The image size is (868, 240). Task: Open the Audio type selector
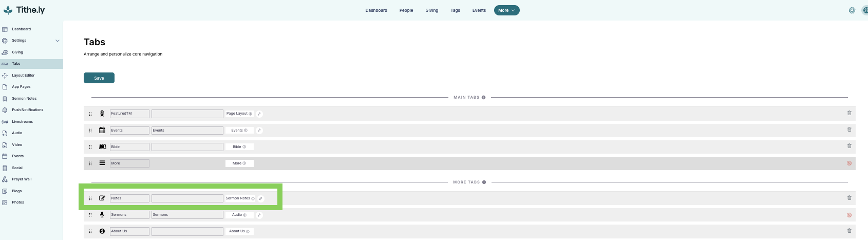239,215
